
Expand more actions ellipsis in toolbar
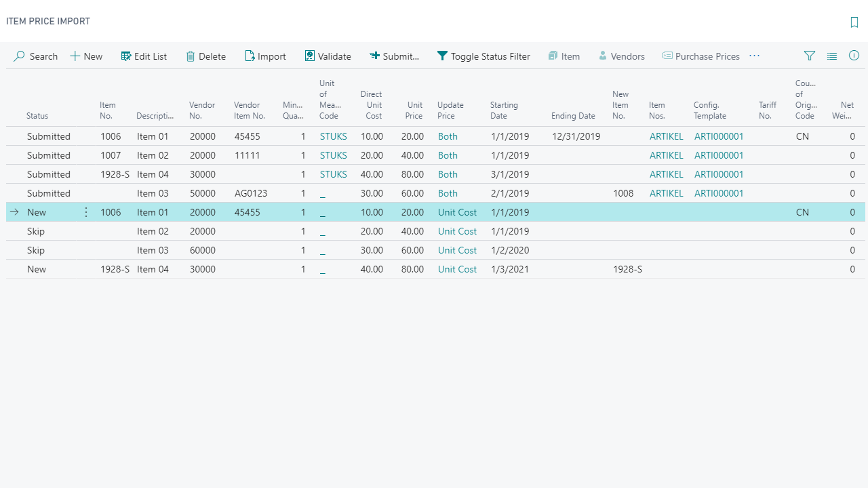tap(754, 56)
